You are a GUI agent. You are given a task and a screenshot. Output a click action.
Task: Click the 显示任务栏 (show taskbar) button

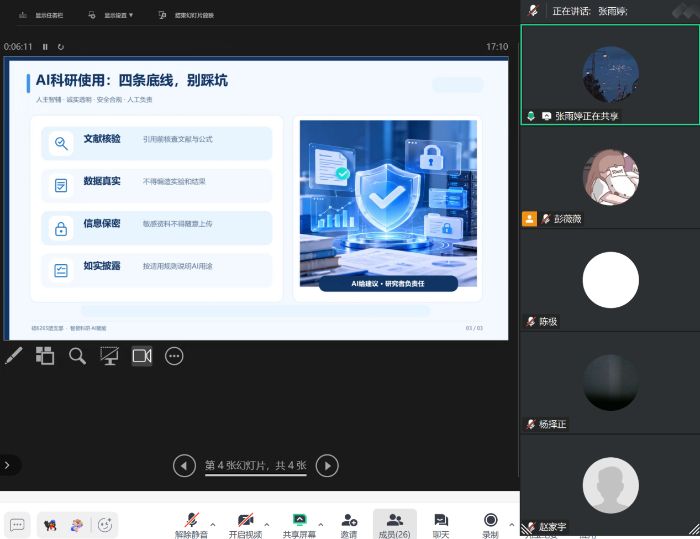(x=41, y=15)
